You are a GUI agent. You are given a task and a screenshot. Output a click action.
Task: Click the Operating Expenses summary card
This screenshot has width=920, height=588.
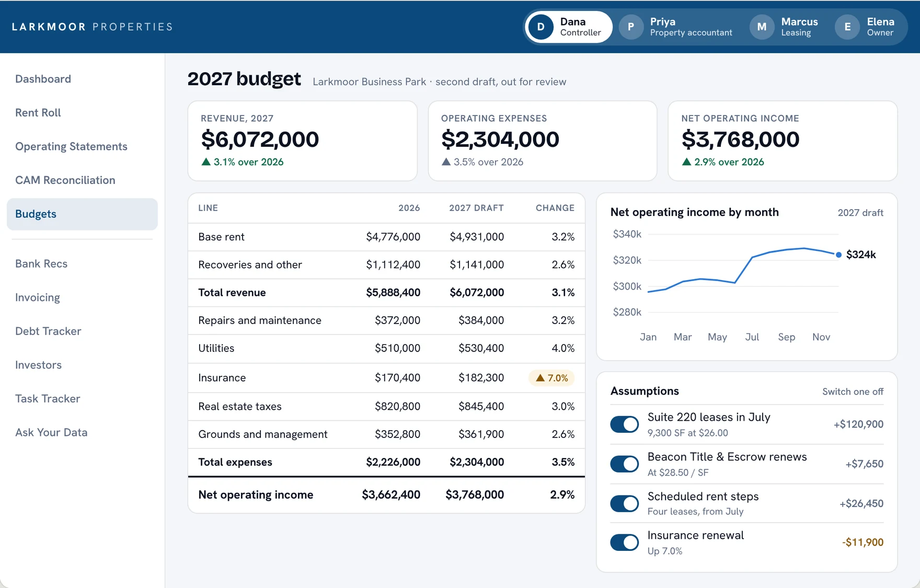pyautogui.click(x=543, y=141)
